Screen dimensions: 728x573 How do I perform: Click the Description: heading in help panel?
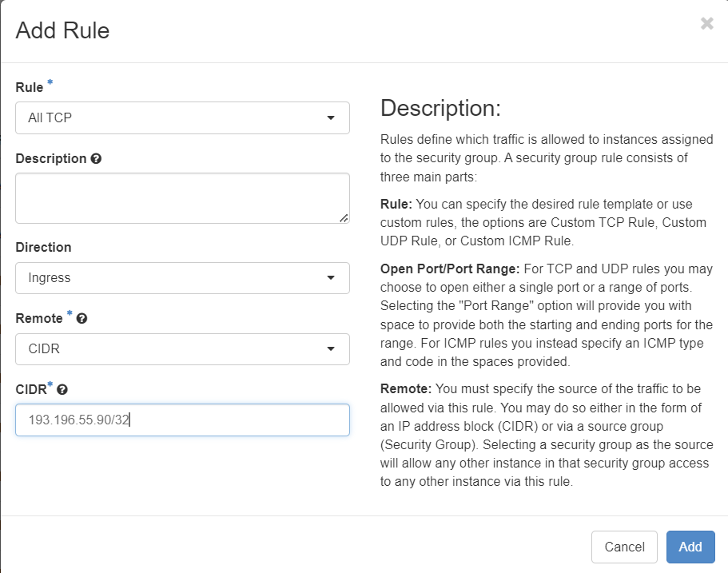[x=440, y=109]
